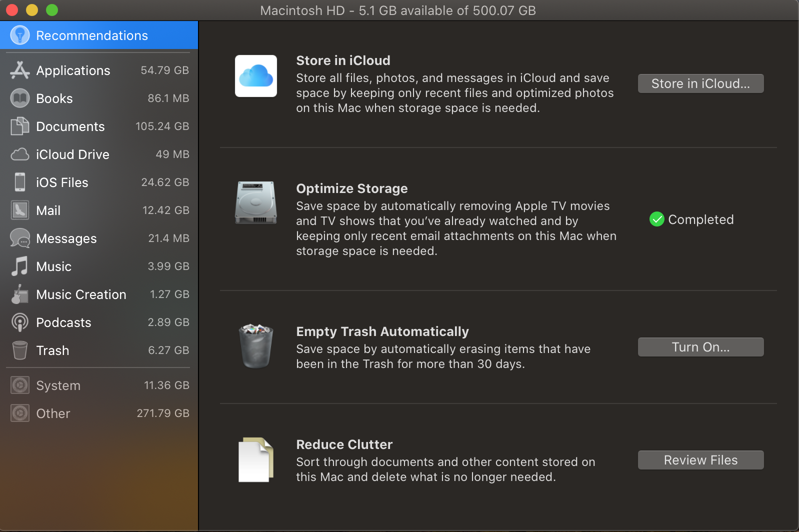Click the Mail label in sidebar
The height and width of the screenshot is (532, 799).
[x=48, y=210]
